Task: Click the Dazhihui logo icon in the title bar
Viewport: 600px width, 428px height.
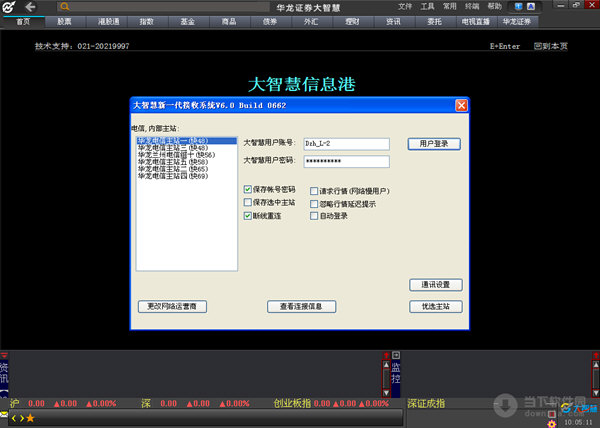Action: point(9,7)
